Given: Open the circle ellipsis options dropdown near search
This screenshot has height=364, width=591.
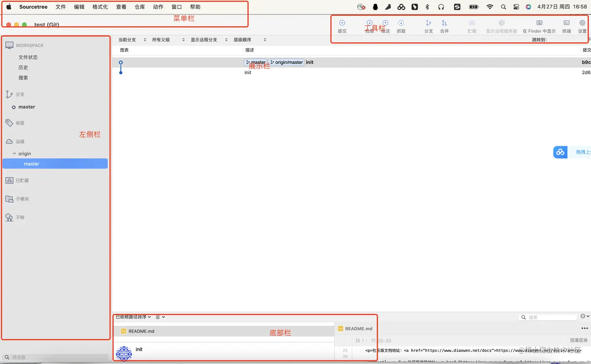Looking at the screenshot, I should point(585,316).
